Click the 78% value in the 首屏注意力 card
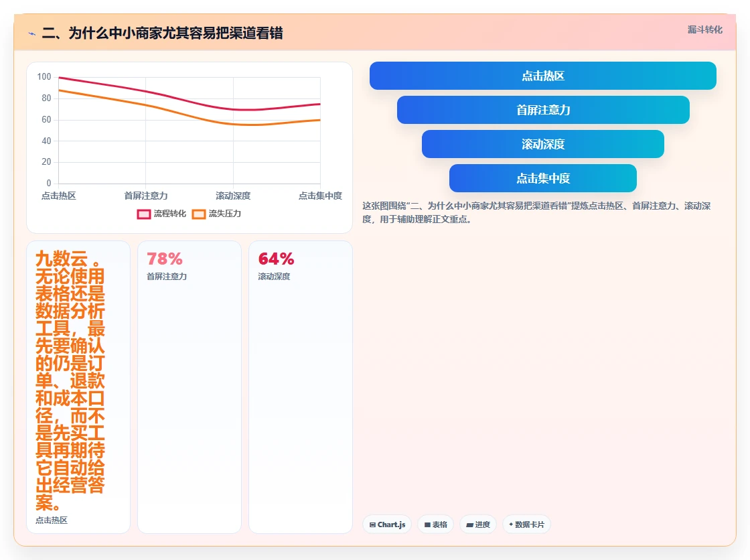 click(165, 259)
